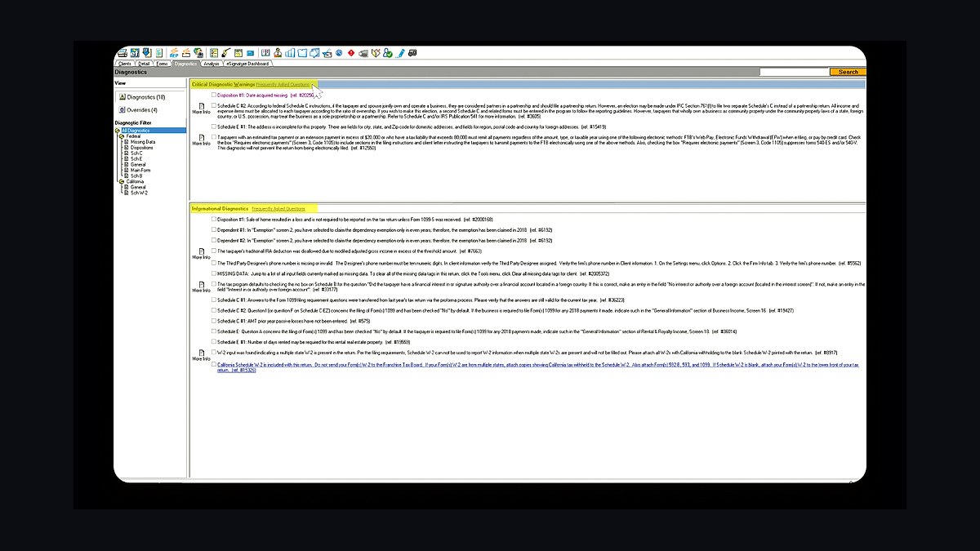This screenshot has height=551, width=980.
Task: Check the MISSING DATA diagnostic box
Action: (214, 273)
